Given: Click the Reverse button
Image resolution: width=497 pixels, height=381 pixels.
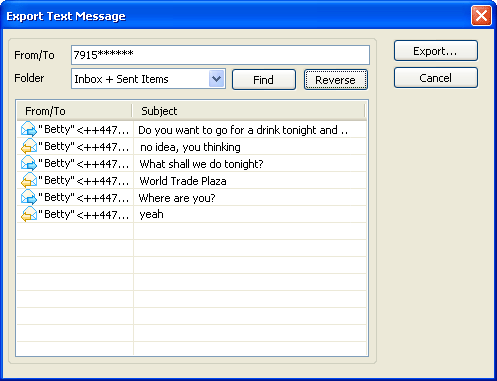Looking at the screenshot, I should click(x=336, y=80).
